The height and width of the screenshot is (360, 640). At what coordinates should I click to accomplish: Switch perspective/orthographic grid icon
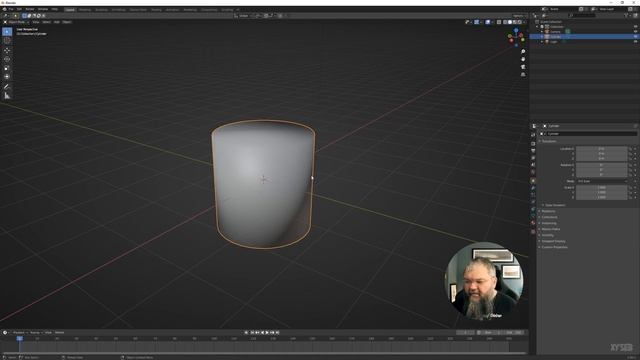pyautogui.click(x=523, y=74)
